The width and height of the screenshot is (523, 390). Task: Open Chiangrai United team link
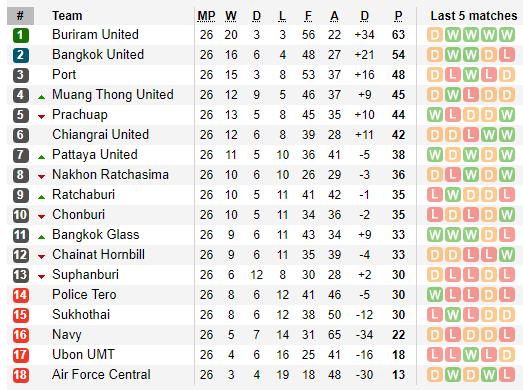coord(100,135)
